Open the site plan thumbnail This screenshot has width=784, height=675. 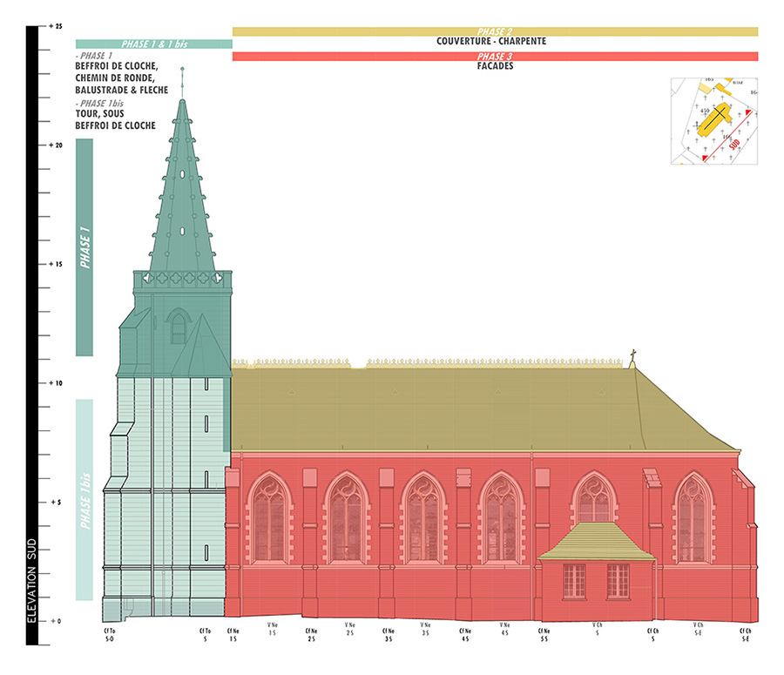click(713, 120)
